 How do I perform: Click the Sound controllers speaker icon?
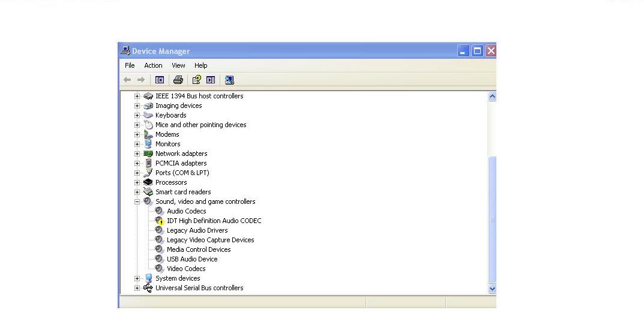(x=148, y=201)
